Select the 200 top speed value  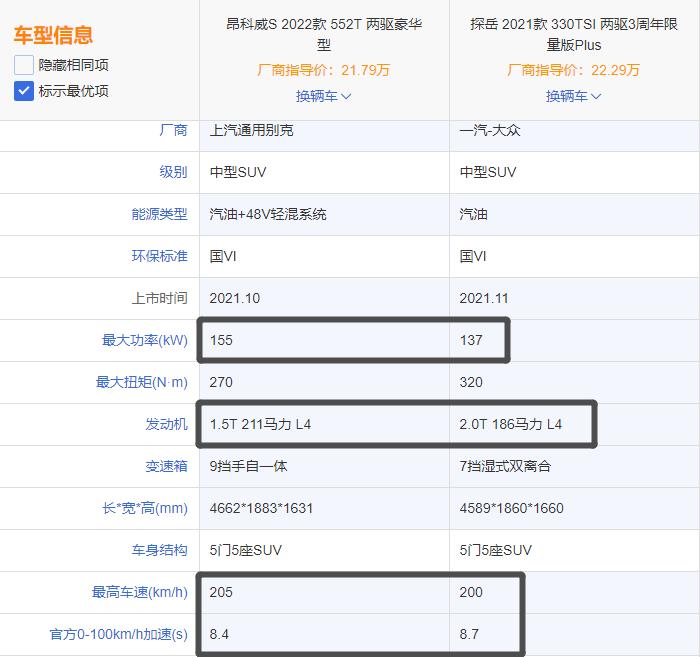point(471,592)
